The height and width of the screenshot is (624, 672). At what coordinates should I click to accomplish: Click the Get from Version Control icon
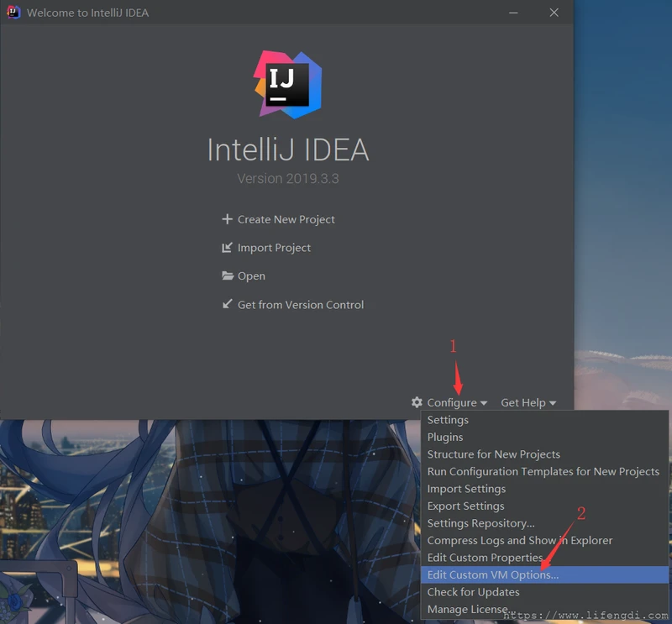tap(227, 304)
